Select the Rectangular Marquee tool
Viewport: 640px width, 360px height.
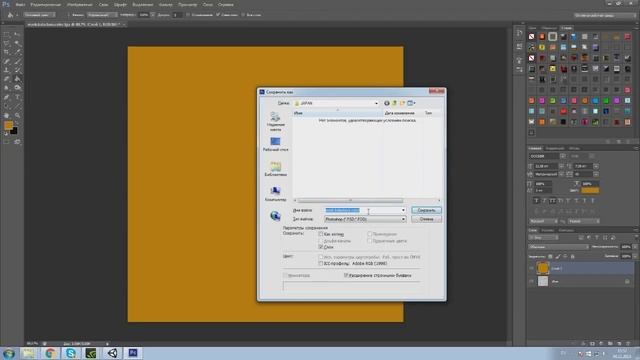pos(7,35)
